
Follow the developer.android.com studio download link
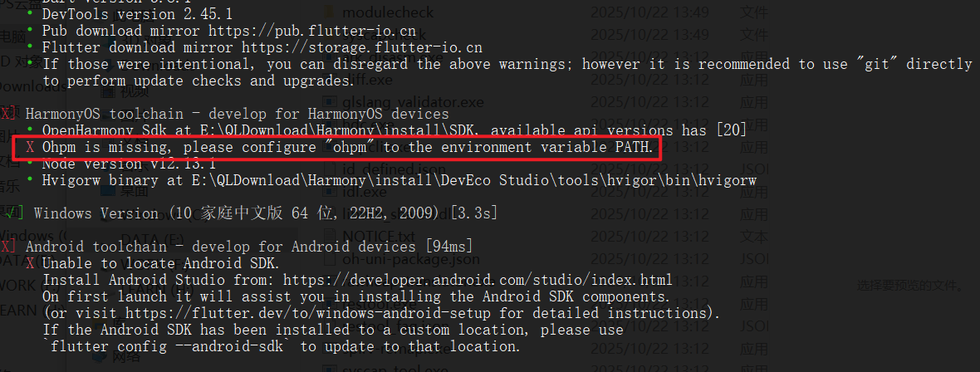tap(478, 279)
